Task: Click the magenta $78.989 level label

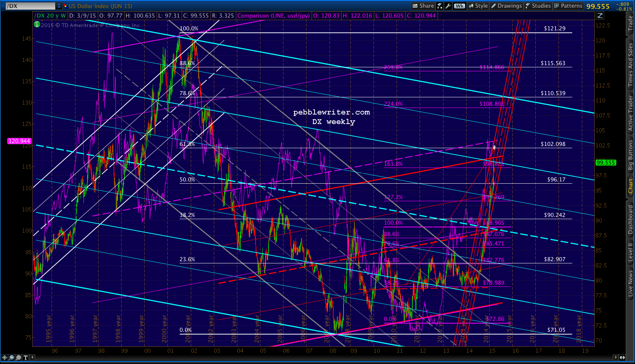Action: point(493,282)
